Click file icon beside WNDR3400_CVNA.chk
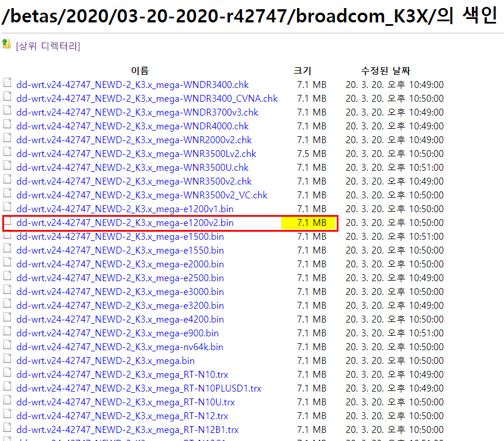 click(7, 97)
